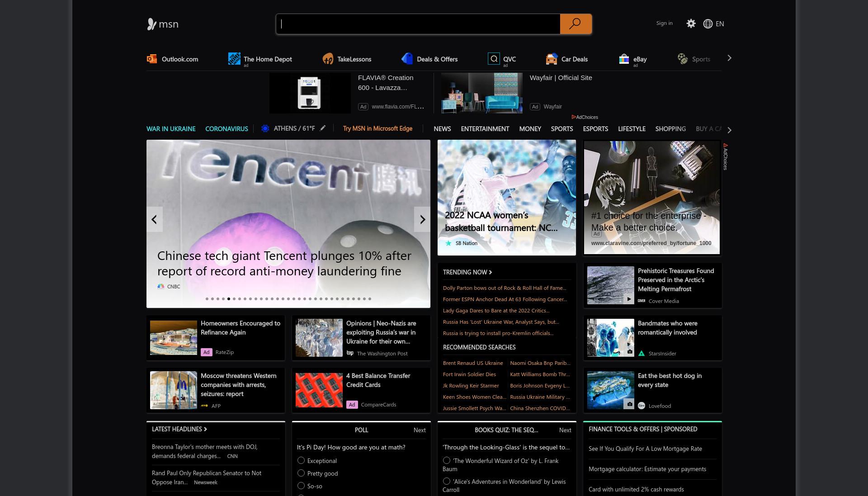
Task: Open the MONEY menu item
Action: pyautogui.click(x=530, y=129)
